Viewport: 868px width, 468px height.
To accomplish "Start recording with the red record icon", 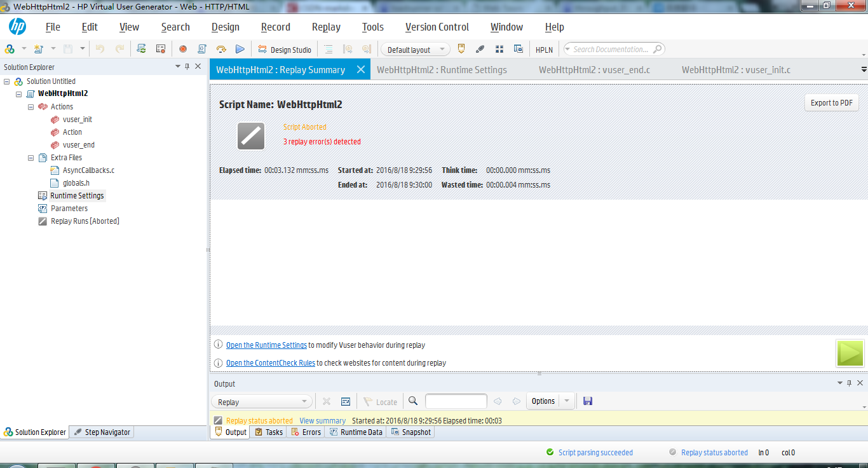I will (183, 49).
